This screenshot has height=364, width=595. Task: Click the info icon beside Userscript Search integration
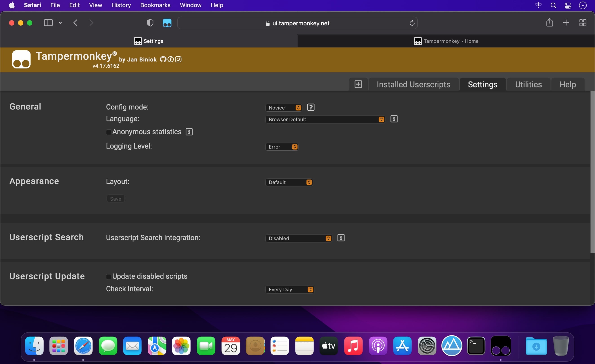coord(340,238)
